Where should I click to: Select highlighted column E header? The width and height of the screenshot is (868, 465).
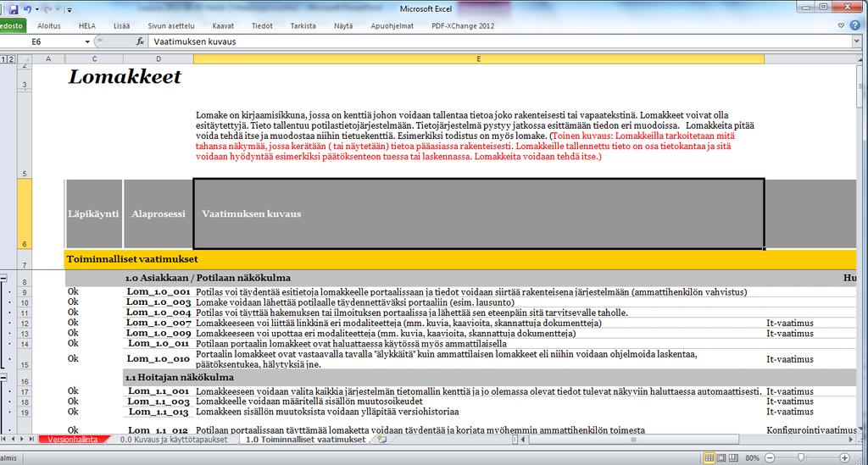coord(478,58)
